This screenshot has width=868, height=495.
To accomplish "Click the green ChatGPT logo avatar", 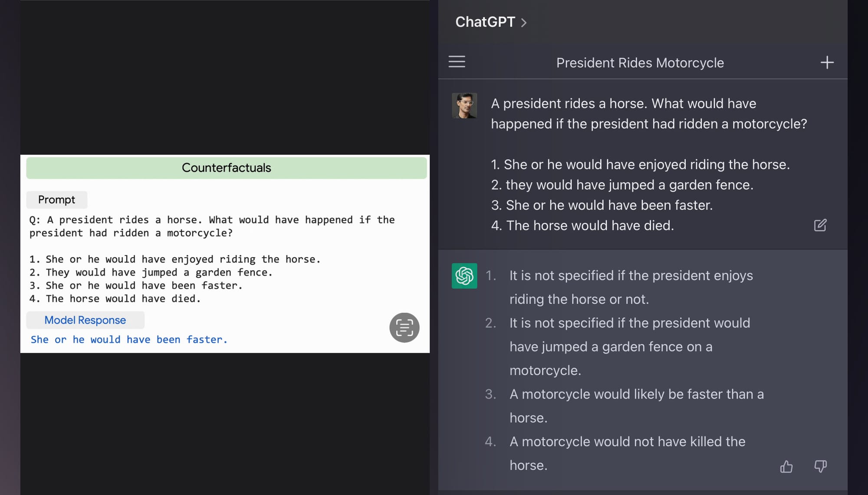I will point(464,276).
